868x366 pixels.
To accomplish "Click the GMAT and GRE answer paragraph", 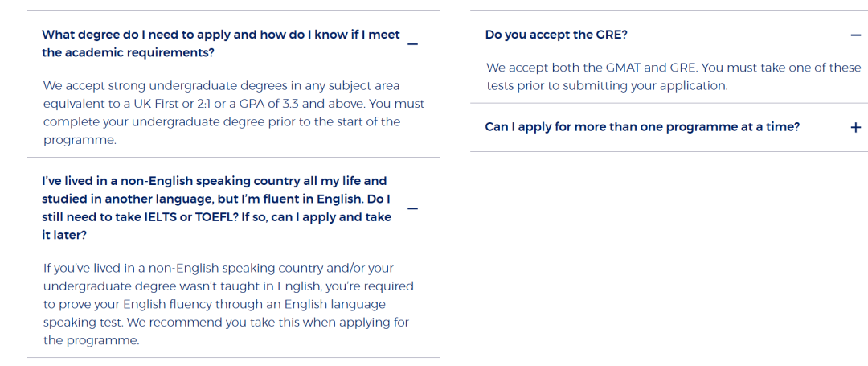I will click(x=674, y=76).
